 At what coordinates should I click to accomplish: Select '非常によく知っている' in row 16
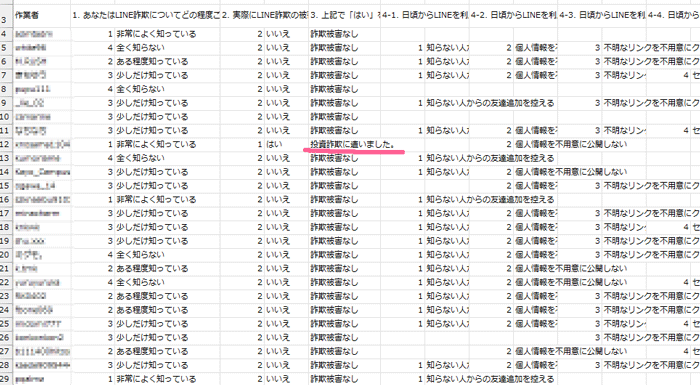[156, 200]
